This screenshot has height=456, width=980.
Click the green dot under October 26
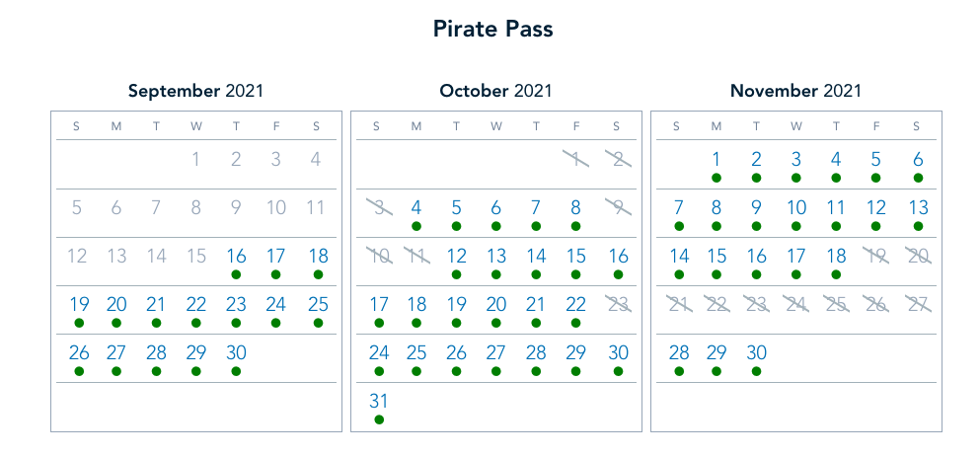click(456, 371)
